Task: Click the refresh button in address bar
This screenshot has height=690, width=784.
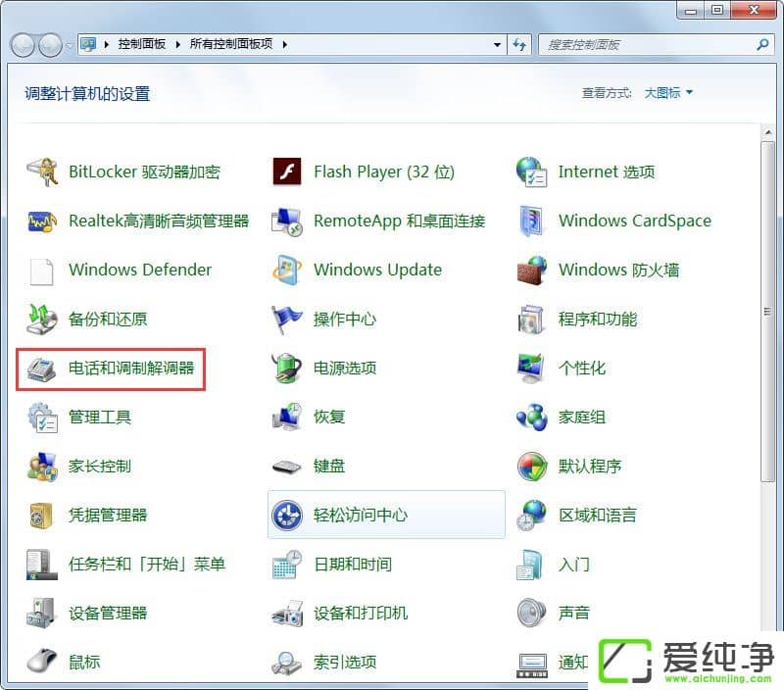Action: (520, 44)
